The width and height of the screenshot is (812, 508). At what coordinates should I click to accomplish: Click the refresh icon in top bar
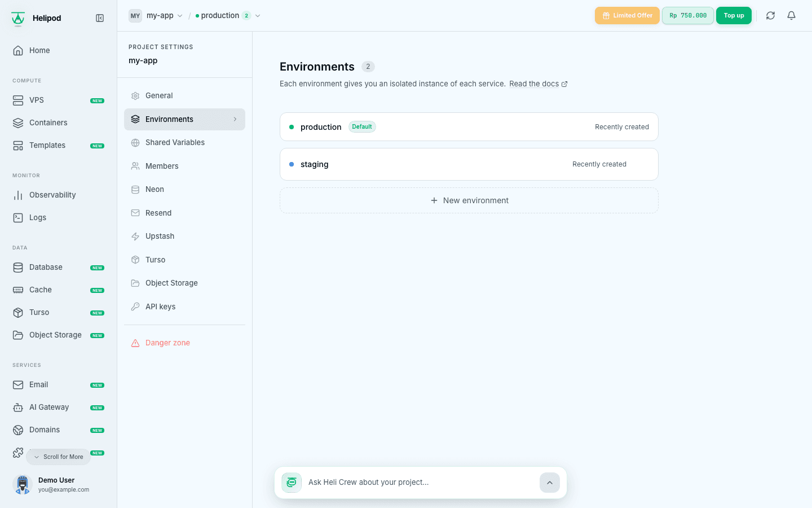(770, 16)
